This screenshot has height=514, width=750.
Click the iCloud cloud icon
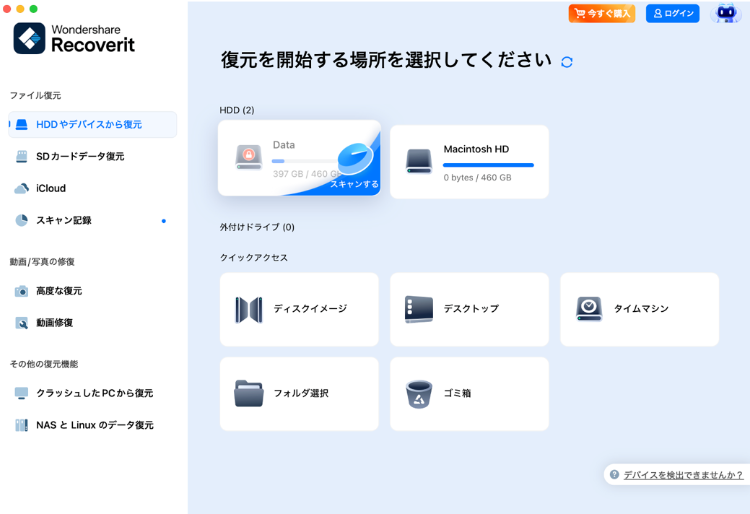point(22,188)
